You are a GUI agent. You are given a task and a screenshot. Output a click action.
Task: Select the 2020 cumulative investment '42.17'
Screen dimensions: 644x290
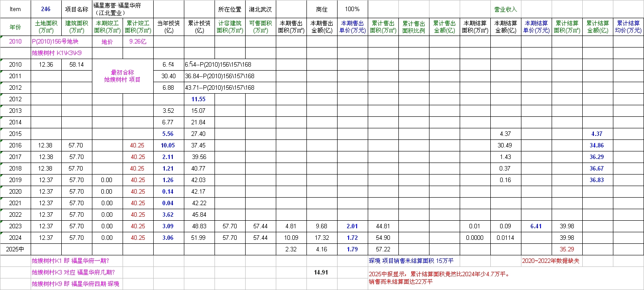[x=199, y=192]
